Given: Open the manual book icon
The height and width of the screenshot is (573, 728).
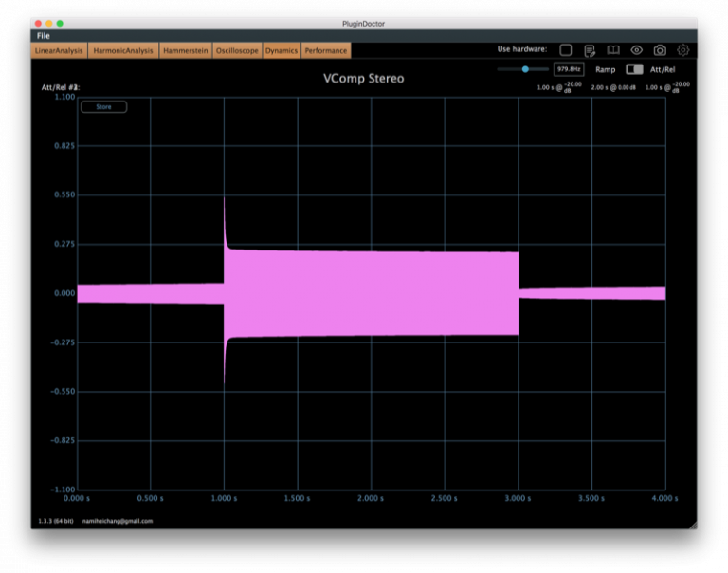Looking at the screenshot, I should (x=613, y=50).
